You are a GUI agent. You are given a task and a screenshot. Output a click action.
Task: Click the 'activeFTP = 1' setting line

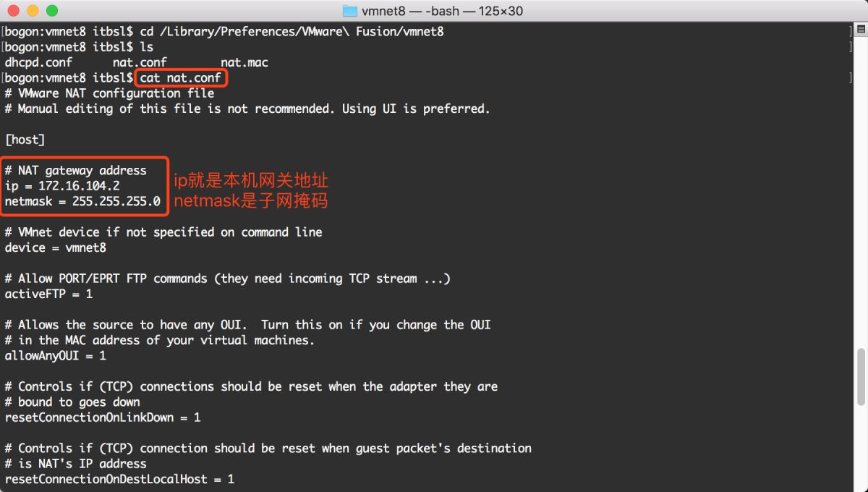click(x=48, y=294)
